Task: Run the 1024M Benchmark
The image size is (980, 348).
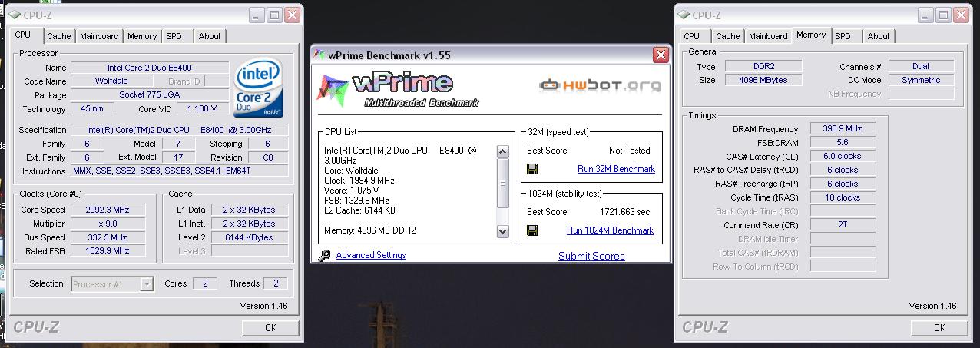Action: [x=611, y=230]
